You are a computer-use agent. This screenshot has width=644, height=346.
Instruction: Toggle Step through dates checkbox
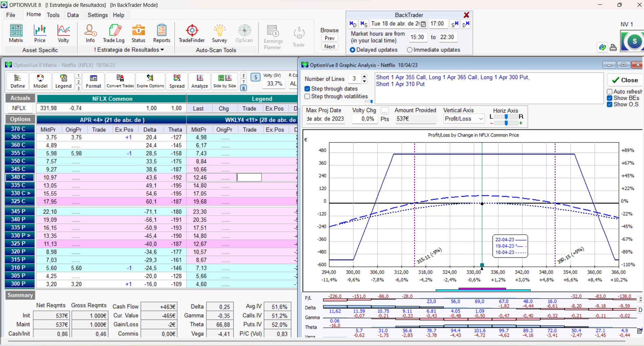coord(307,89)
